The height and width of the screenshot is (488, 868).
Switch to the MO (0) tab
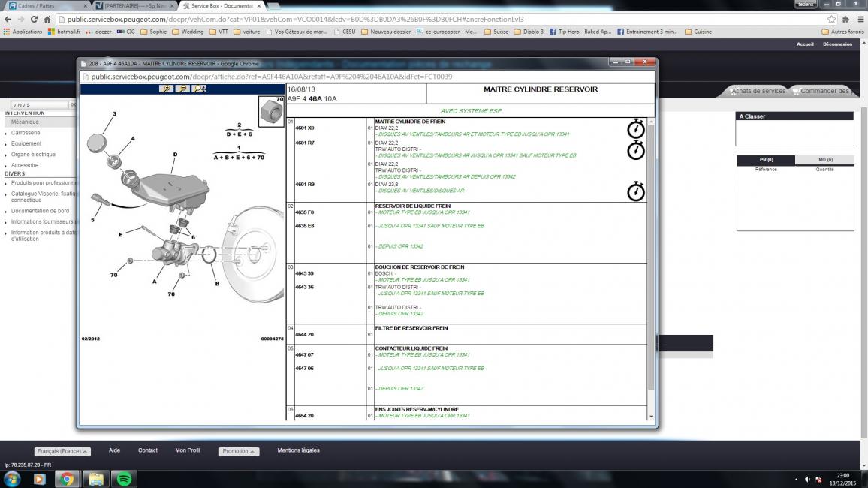pyautogui.click(x=824, y=160)
